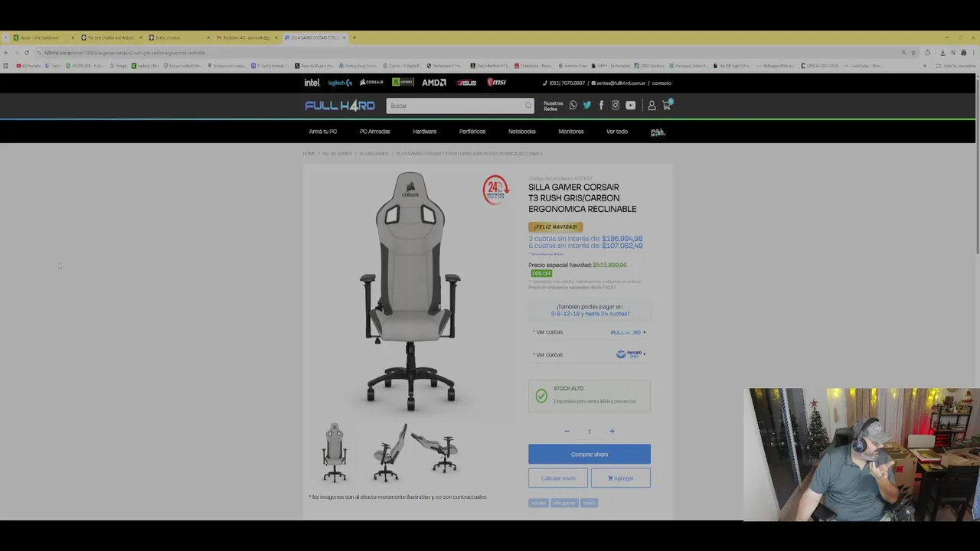Click the quantity value field showing 1
Screen dimensions: 980x551
pos(590,431)
